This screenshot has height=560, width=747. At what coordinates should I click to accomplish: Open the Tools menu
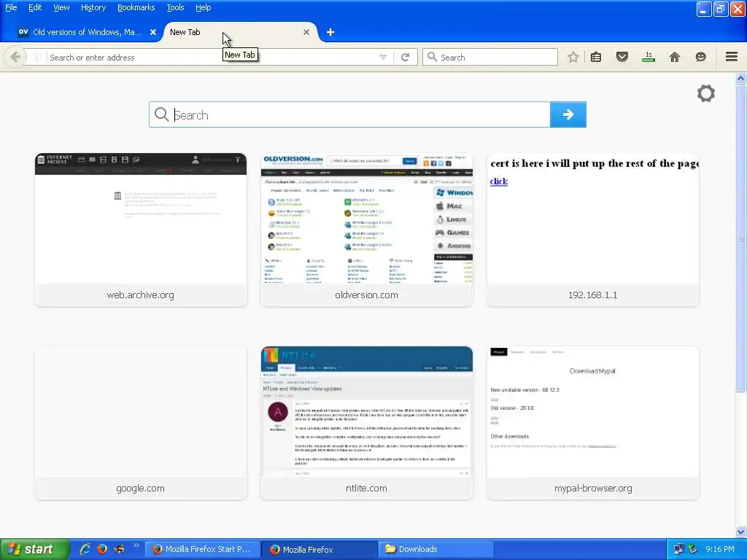point(175,7)
